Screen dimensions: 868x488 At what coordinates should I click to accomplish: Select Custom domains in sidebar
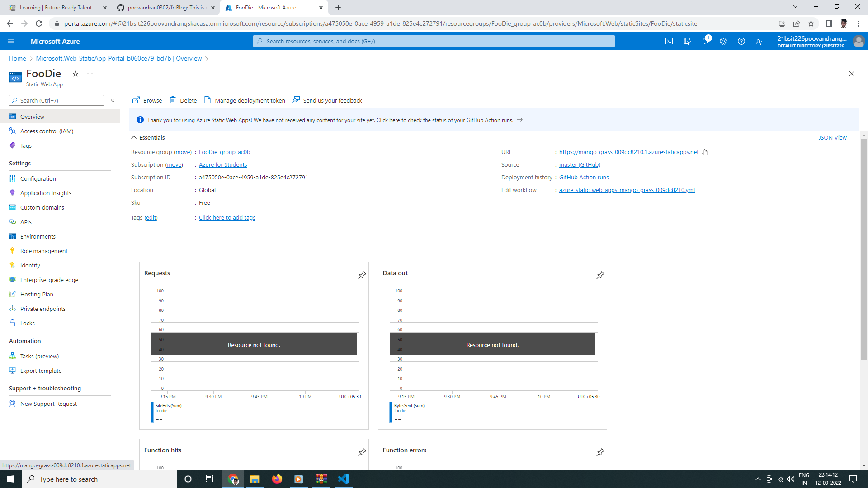[x=42, y=207]
